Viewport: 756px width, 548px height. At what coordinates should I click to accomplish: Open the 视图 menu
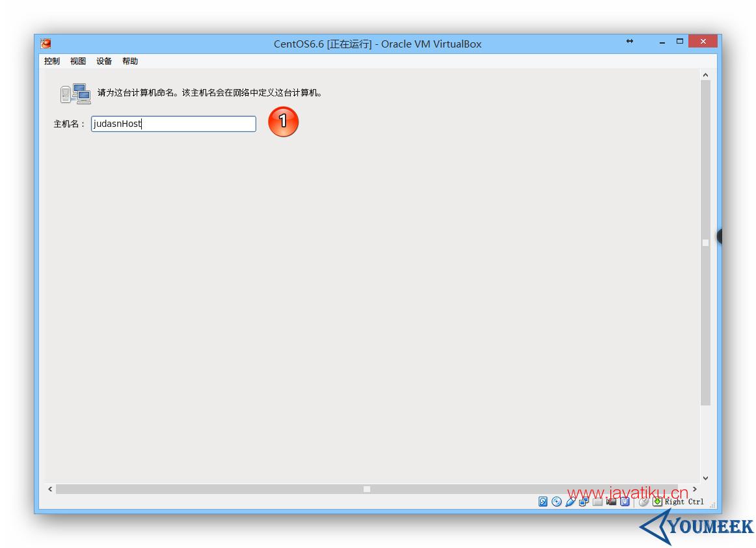point(77,61)
